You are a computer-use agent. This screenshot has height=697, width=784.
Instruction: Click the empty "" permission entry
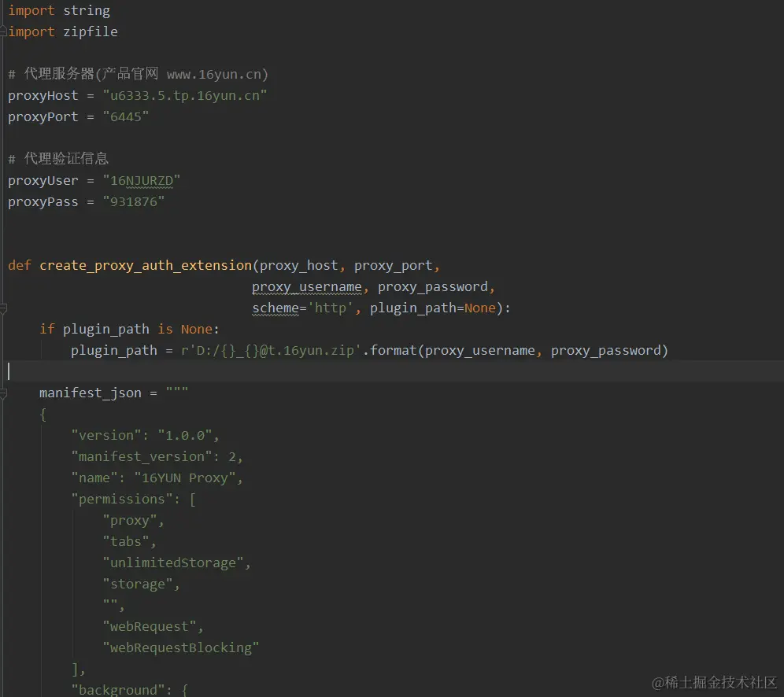pos(110,603)
